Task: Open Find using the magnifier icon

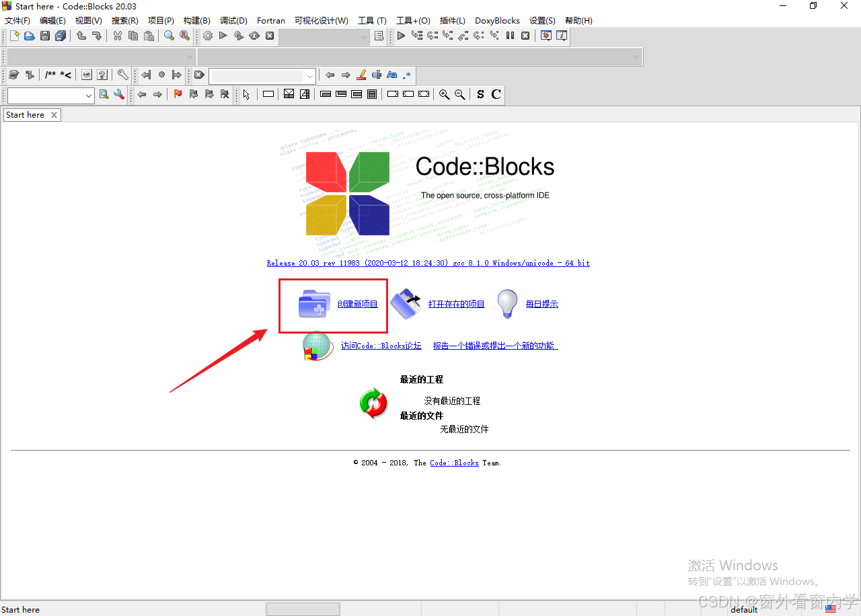Action: click(169, 36)
